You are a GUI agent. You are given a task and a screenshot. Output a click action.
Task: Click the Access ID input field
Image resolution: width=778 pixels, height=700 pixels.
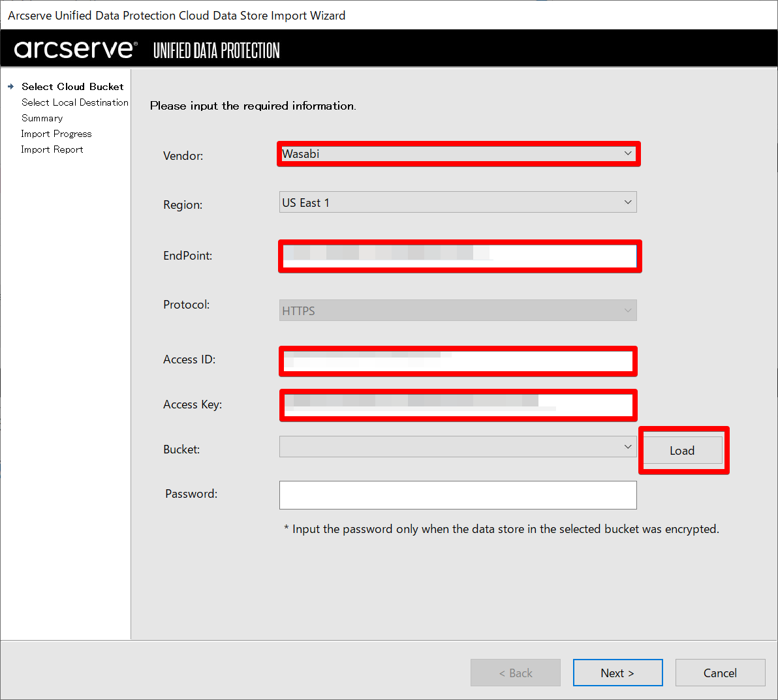coord(458,361)
